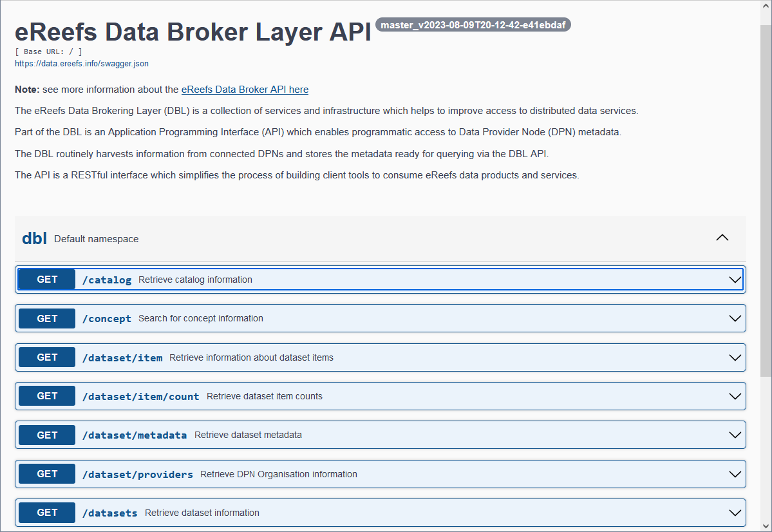Click the master_v2023-08-09 version badge
772x532 pixels.
point(473,24)
